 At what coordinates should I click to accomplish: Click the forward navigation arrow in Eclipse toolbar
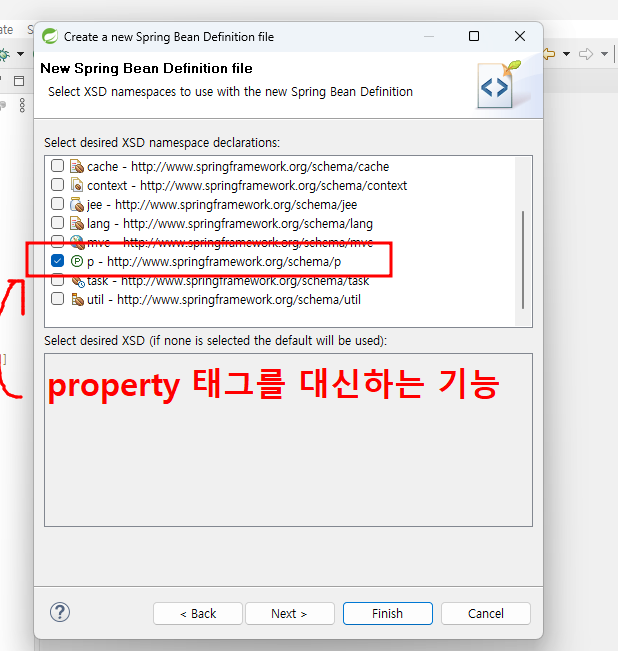pos(586,54)
